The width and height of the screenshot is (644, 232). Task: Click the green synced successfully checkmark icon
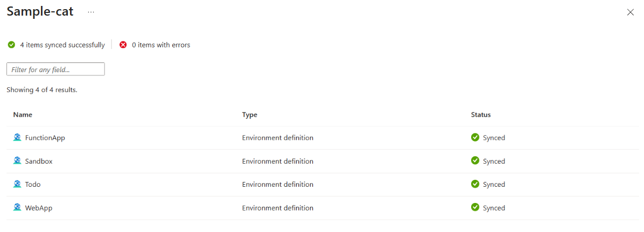[11, 45]
